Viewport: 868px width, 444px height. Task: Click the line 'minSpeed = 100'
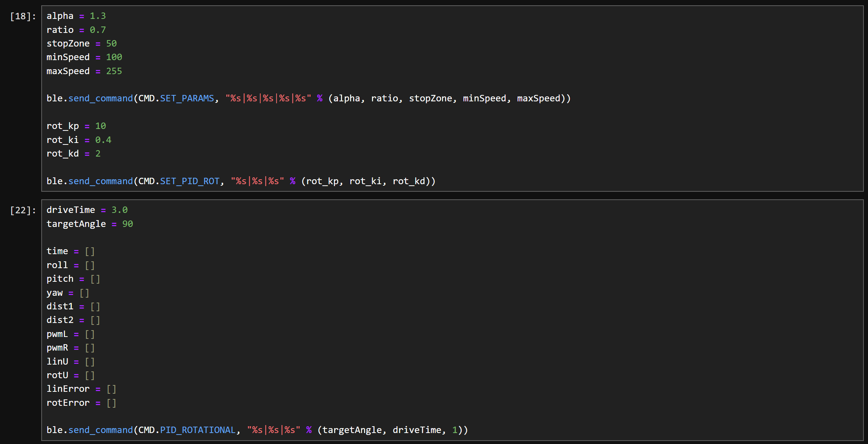(84, 57)
